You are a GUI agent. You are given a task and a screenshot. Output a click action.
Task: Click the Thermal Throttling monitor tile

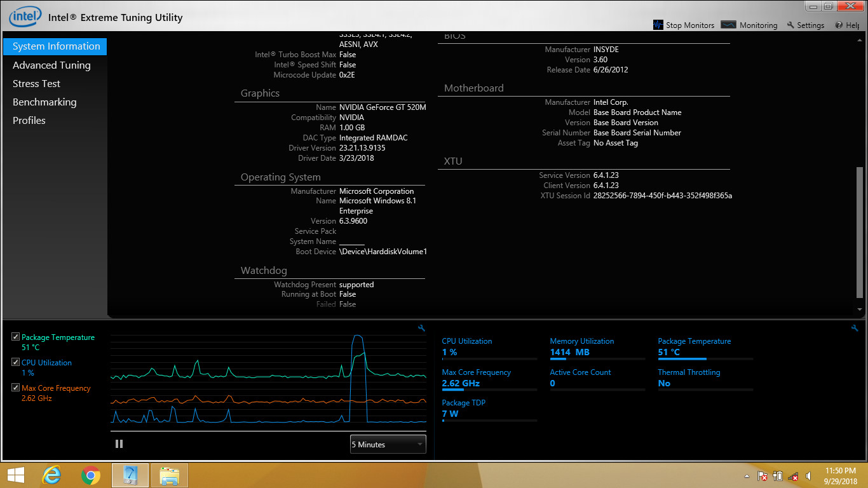point(705,379)
